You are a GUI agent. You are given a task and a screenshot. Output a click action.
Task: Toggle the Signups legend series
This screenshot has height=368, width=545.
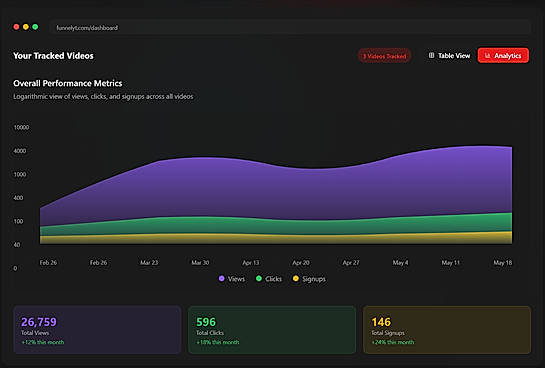[x=309, y=279]
